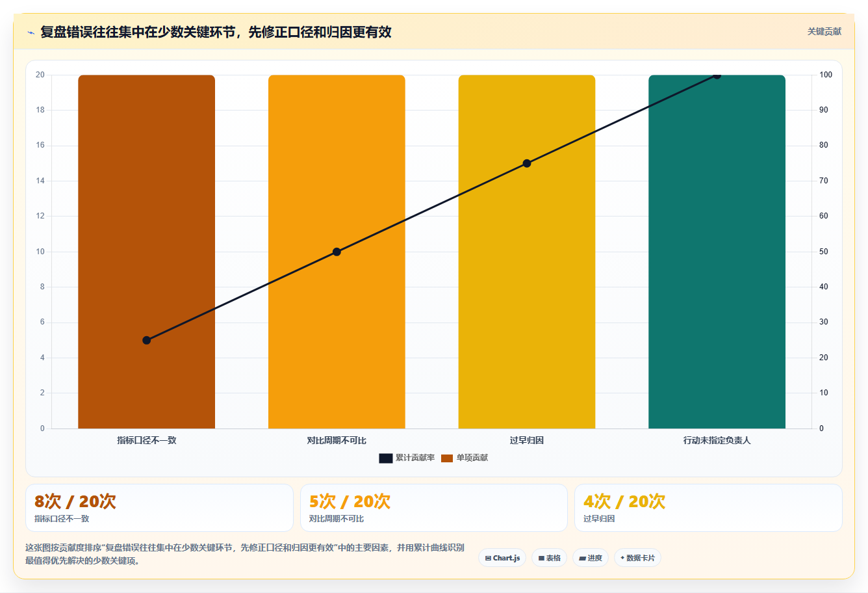Click the 进度 tag icon
Image resolution: width=868 pixels, height=593 pixels.
582,559
